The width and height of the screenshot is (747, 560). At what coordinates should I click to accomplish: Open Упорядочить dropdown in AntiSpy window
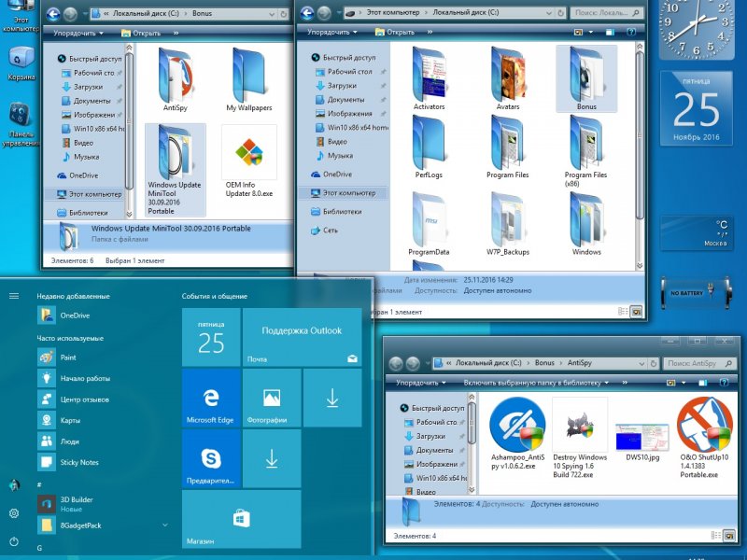pos(421,383)
